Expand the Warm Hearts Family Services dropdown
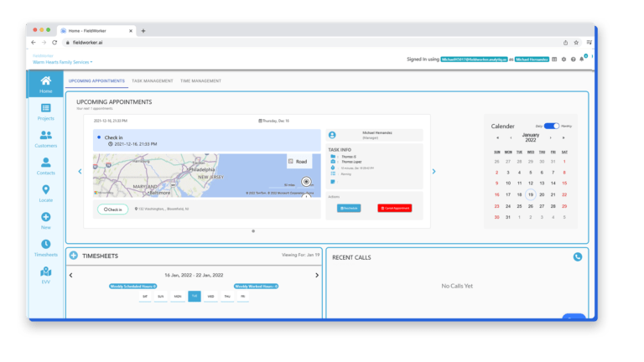This screenshot has width=644, height=362. [63, 62]
